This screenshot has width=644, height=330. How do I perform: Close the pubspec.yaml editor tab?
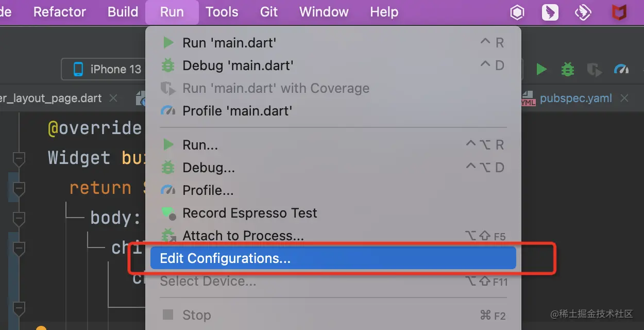624,98
